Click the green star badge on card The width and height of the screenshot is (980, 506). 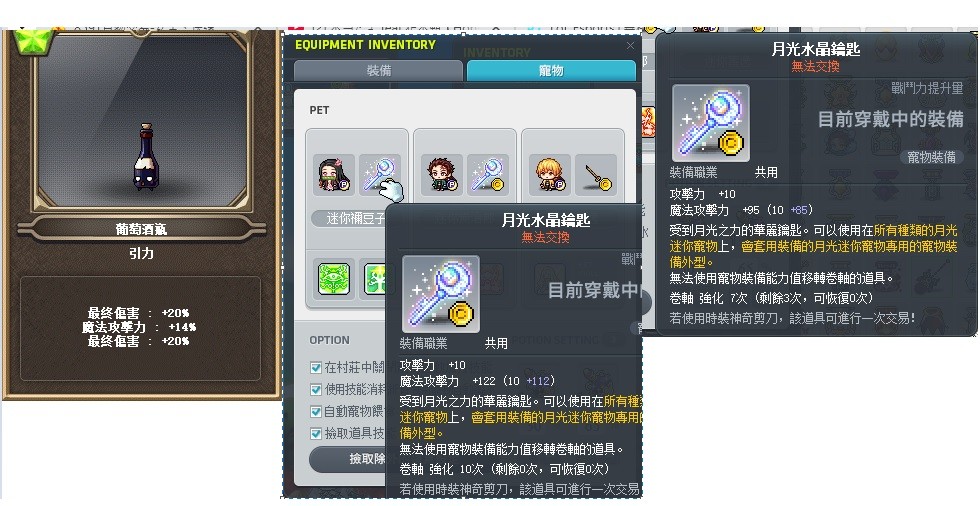pyautogui.click(x=35, y=41)
